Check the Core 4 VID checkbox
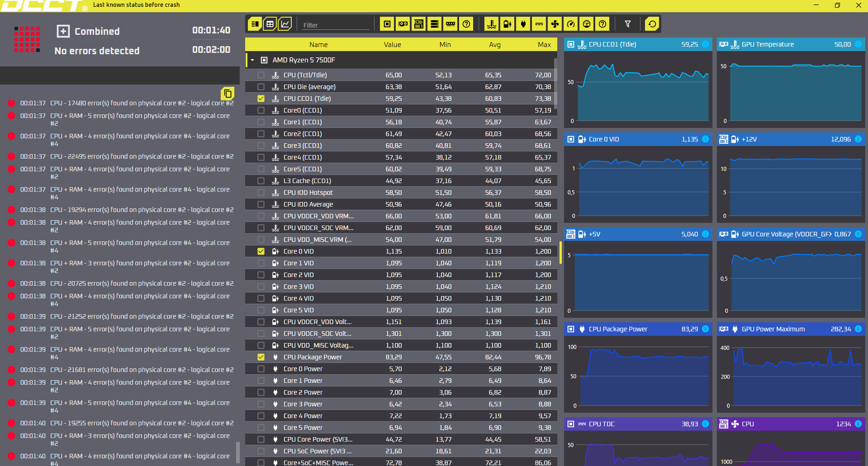The width and height of the screenshot is (868, 466). [x=261, y=298]
